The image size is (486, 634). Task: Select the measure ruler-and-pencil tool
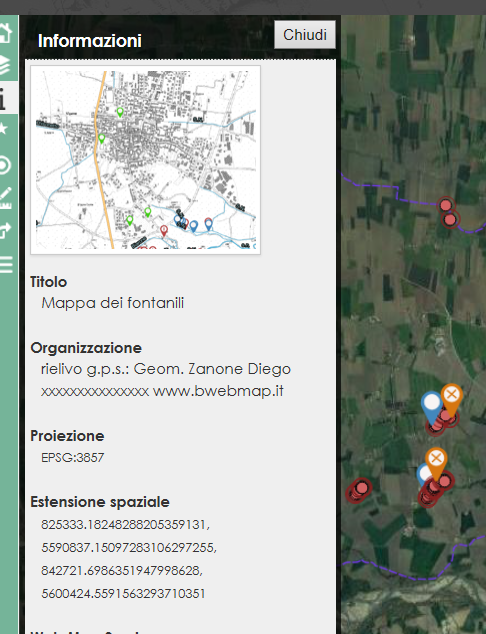pyautogui.click(x=5, y=198)
